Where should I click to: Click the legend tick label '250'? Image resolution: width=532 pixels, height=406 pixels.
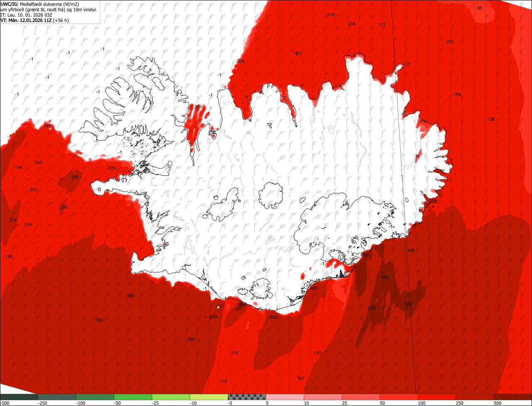(459, 403)
